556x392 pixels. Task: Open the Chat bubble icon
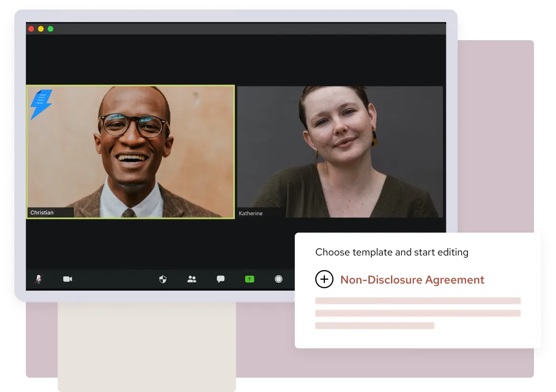(x=220, y=279)
